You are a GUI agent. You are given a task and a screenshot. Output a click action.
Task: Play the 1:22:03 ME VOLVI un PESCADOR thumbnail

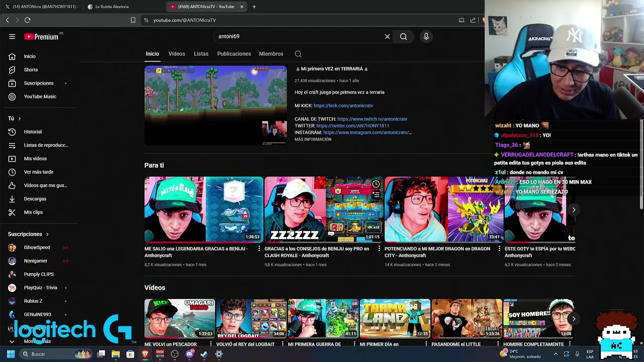[180, 319]
